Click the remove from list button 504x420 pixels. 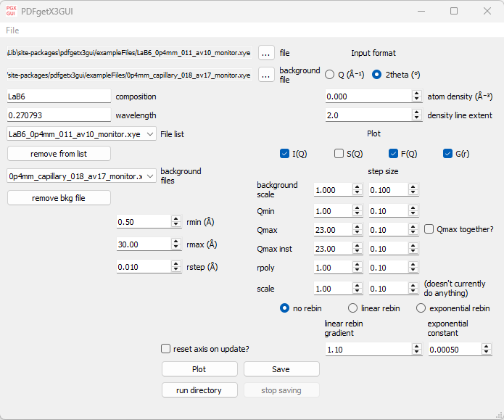point(59,154)
